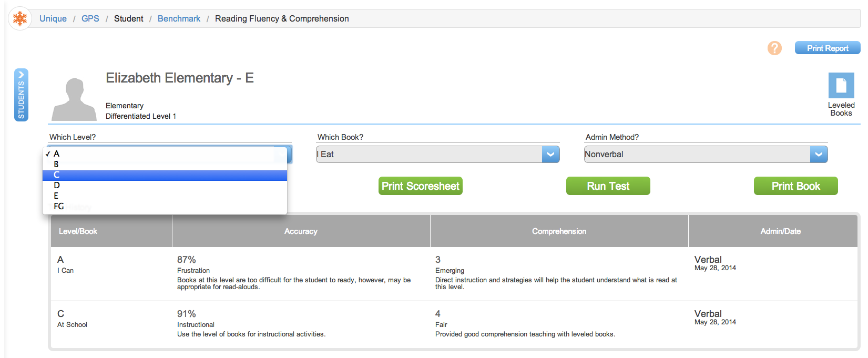Click the student profile avatar silhouette

tap(74, 99)
